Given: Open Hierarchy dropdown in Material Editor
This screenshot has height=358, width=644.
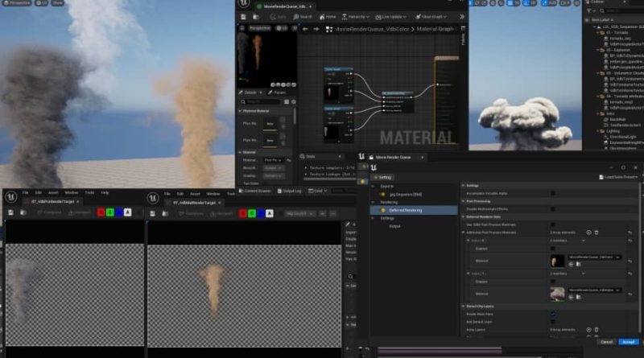Looking at the screenshot, I should [355, 17].
